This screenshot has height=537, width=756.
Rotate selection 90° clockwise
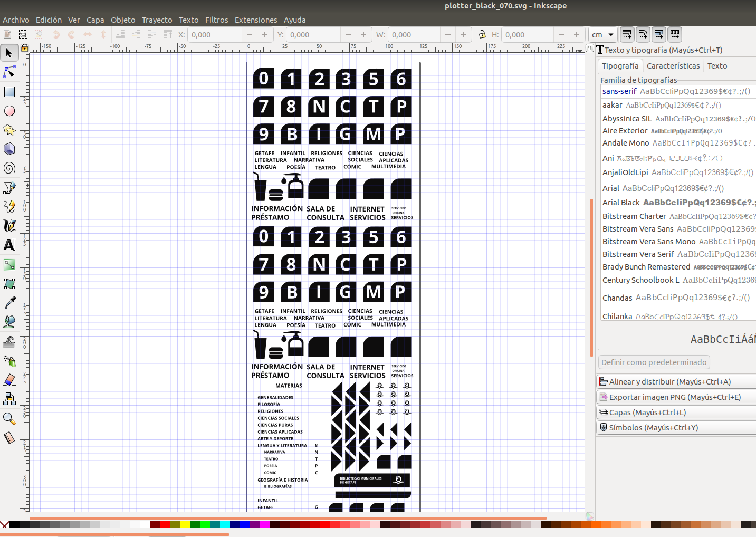[72, 34]
